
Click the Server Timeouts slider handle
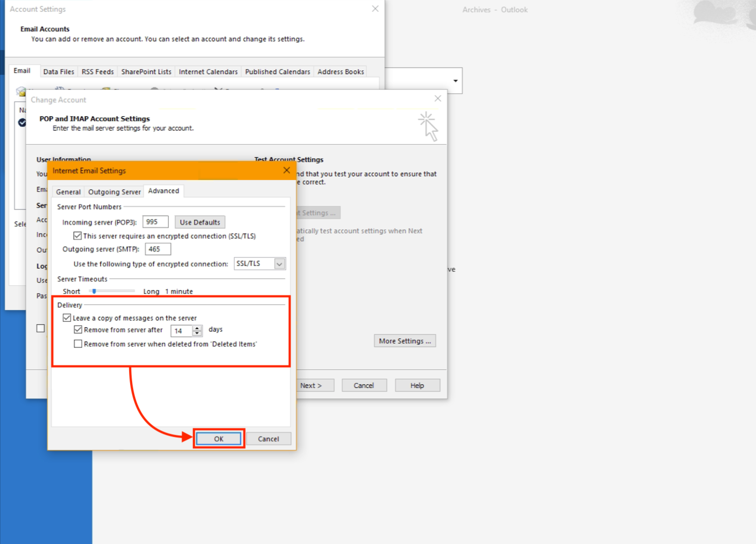pos(94,291)
